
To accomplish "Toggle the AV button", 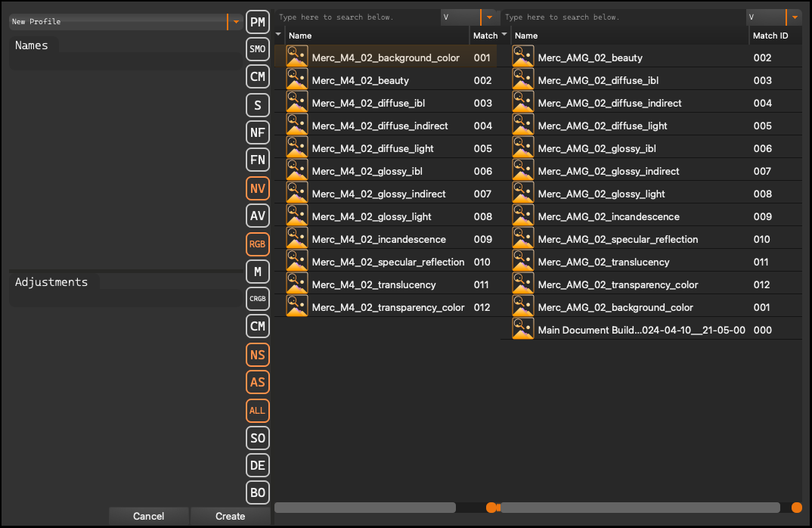I will point(257,216).
